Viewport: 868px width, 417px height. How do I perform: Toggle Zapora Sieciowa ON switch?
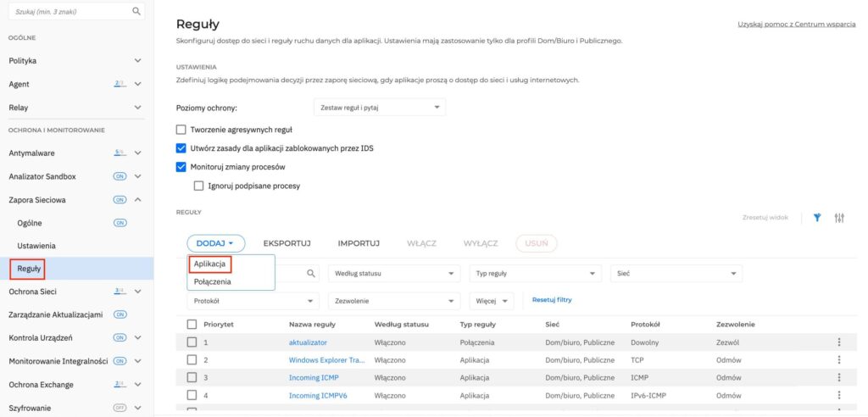pos(120,200)
